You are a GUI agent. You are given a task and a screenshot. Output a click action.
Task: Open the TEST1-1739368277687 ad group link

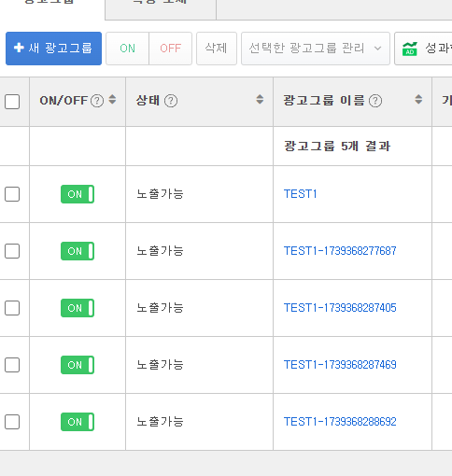click(340, 251)
